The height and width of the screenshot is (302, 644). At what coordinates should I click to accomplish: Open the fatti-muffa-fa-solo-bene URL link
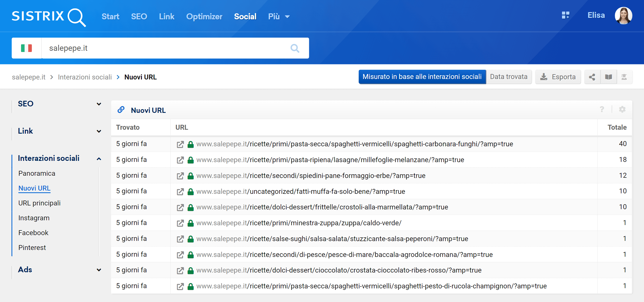click(x=300, y=191)
